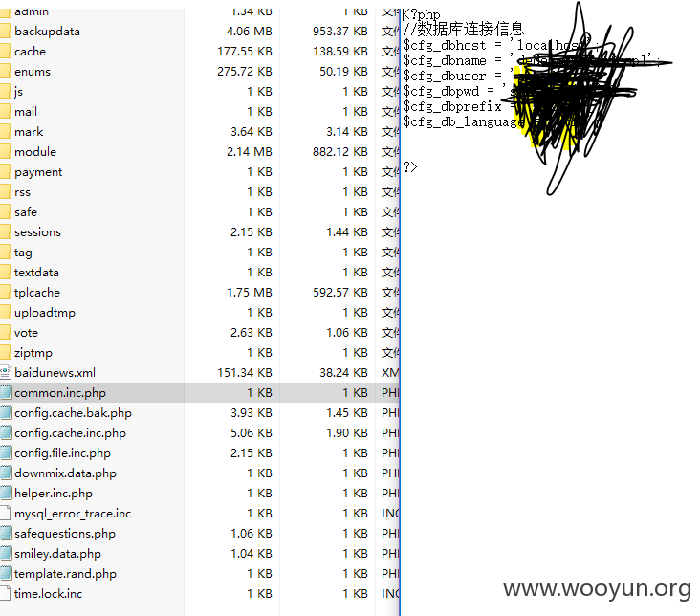Select the backupdata folder name
The width and height of the screenshot is (700, 616).
click(x=47, y=32)
